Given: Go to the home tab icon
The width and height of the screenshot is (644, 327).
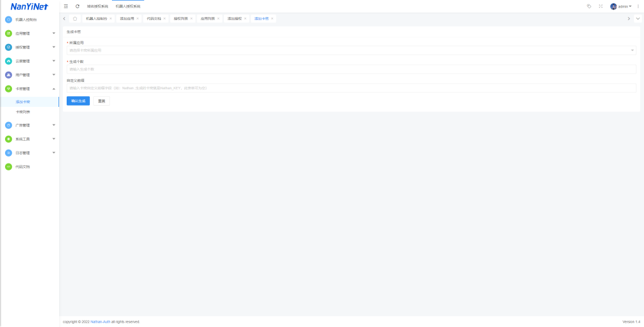Looking at the screenshot, I should pos(75,19).
